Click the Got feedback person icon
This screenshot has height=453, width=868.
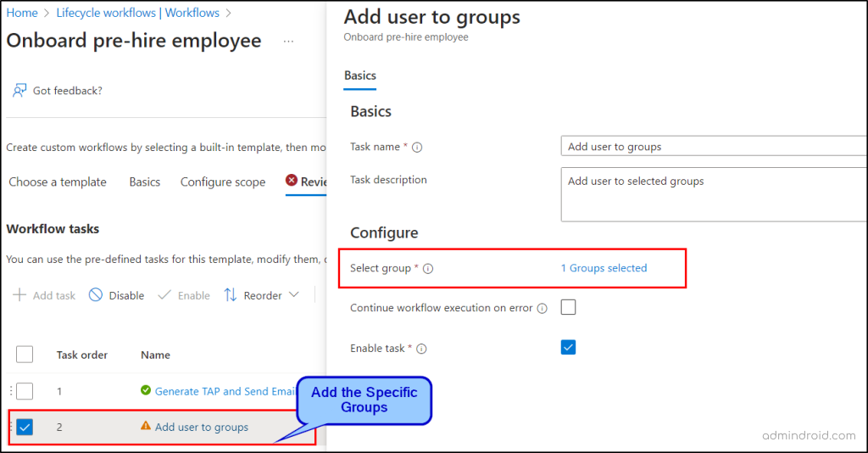point(20,91)
